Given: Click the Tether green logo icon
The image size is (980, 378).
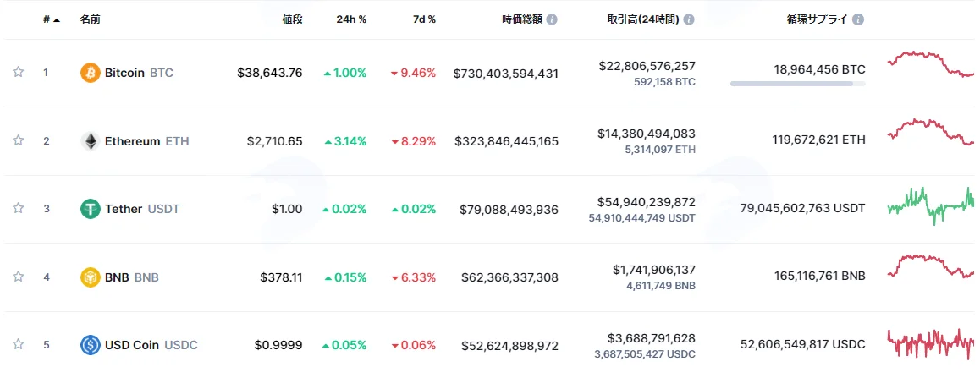Looking at the screenshot, I should pos(90,209).
